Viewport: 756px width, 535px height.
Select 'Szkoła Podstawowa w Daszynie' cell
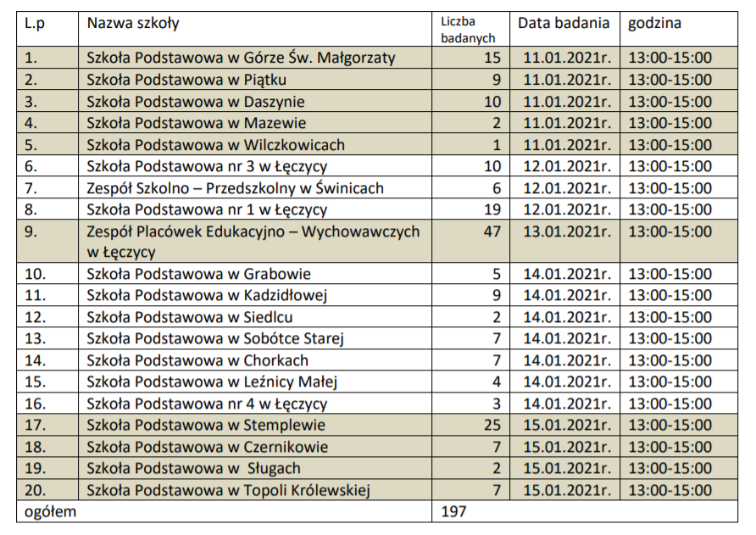(195, 102)
